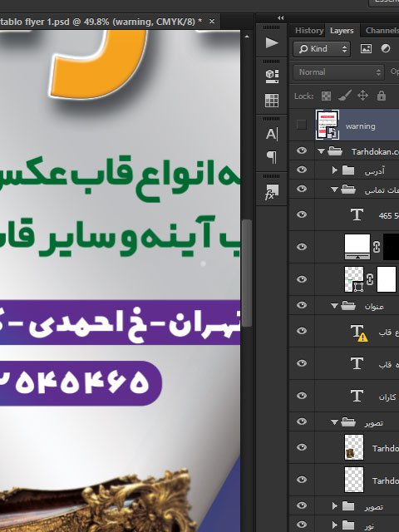
Task: Show the hidden warning layer
Action: (x=301, y=125)
